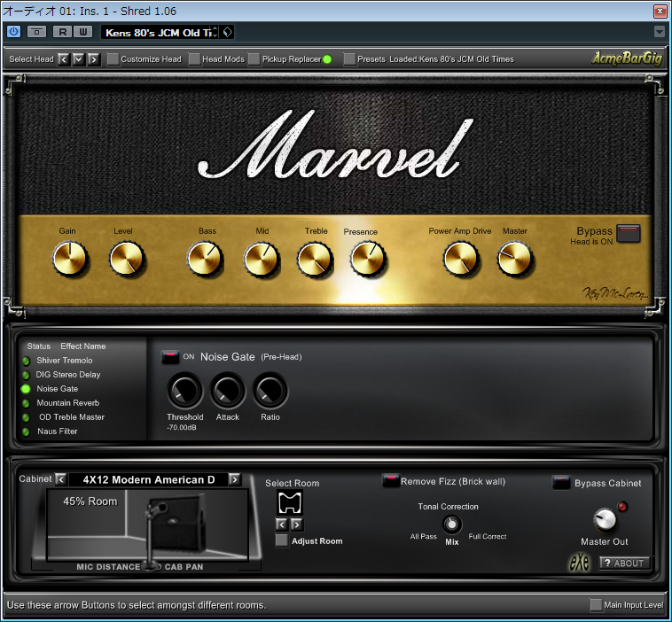
Task: Enable the Customize Head checkbox
Action: click(113, 59)
